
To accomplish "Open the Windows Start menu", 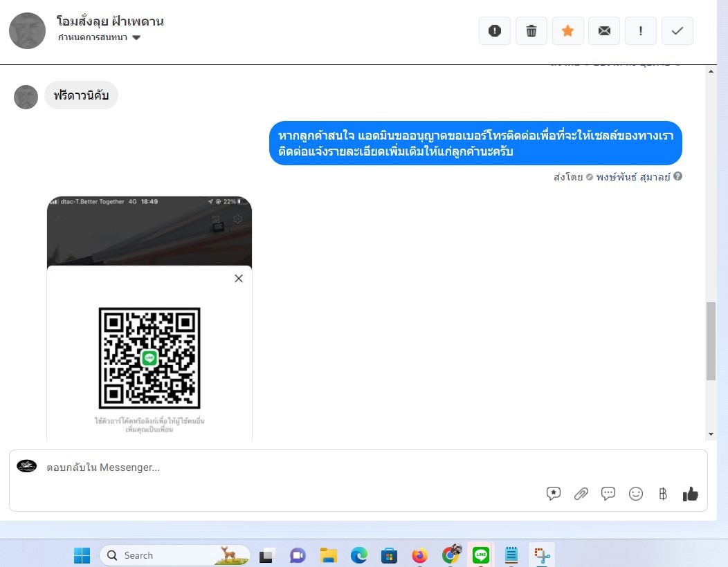I will click(x=82, y=555).
